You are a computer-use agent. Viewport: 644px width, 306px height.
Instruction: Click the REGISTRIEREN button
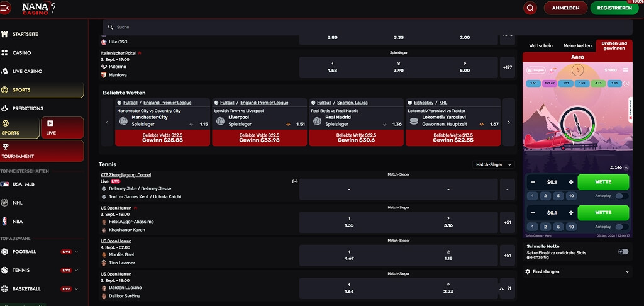(614, 8)
